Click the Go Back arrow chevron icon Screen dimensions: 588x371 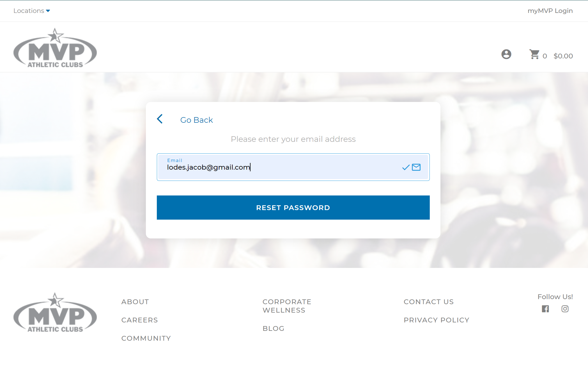(x=160, y=120)
